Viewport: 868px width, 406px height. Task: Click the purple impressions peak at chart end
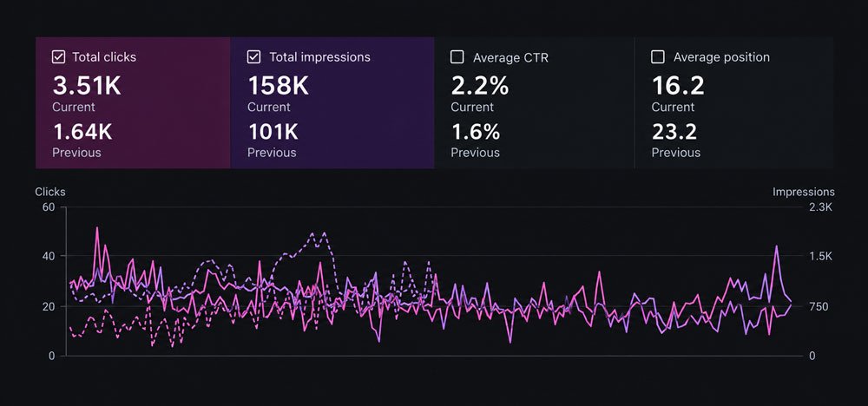tap(777, 246)
